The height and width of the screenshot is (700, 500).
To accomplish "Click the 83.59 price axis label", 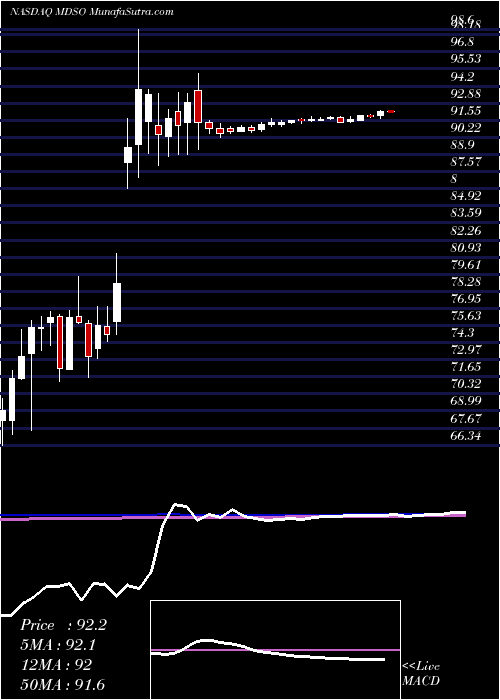I will (466, 213).
